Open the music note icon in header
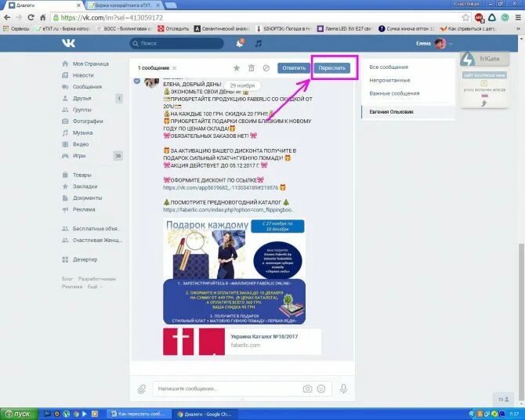525x420 pixels. click(258, 44)
